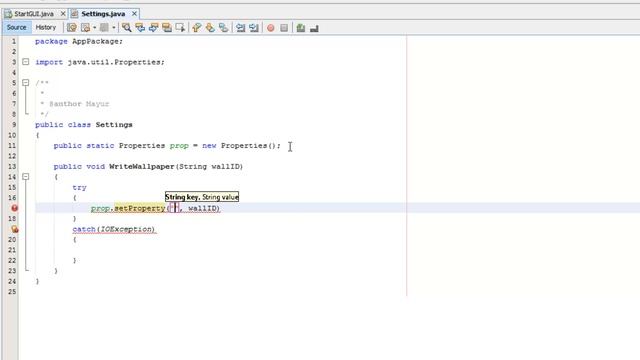Screen dimensions: 640x360
Task: Click the 'package AppPackage;' line
Action: 79,41
